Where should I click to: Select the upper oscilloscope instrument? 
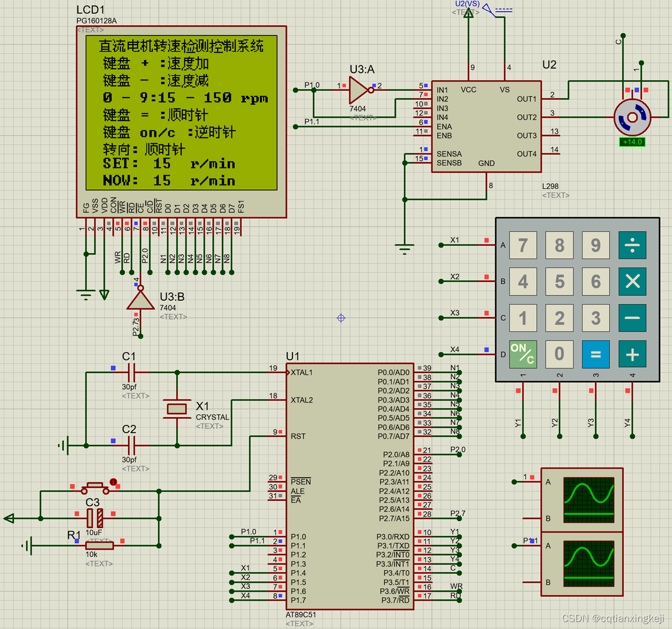click(x=582, y=500)
